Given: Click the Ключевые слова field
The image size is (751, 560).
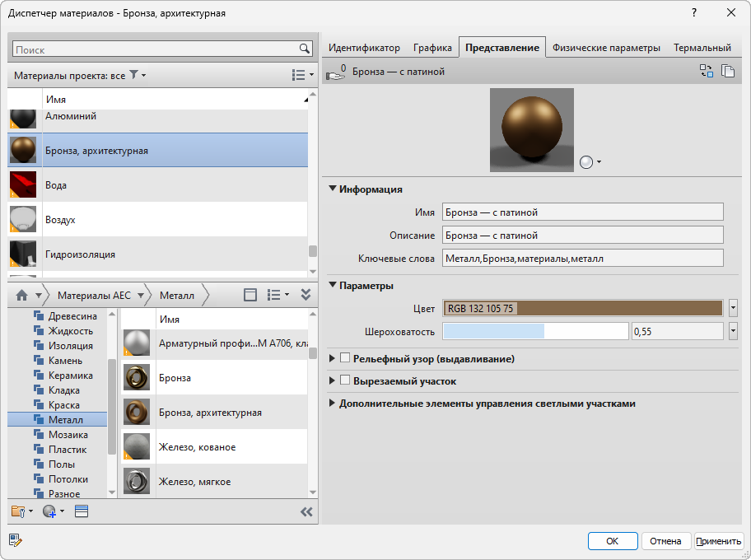Looking at the screenshot, I should pyautogui.click(x=582, y=258).
